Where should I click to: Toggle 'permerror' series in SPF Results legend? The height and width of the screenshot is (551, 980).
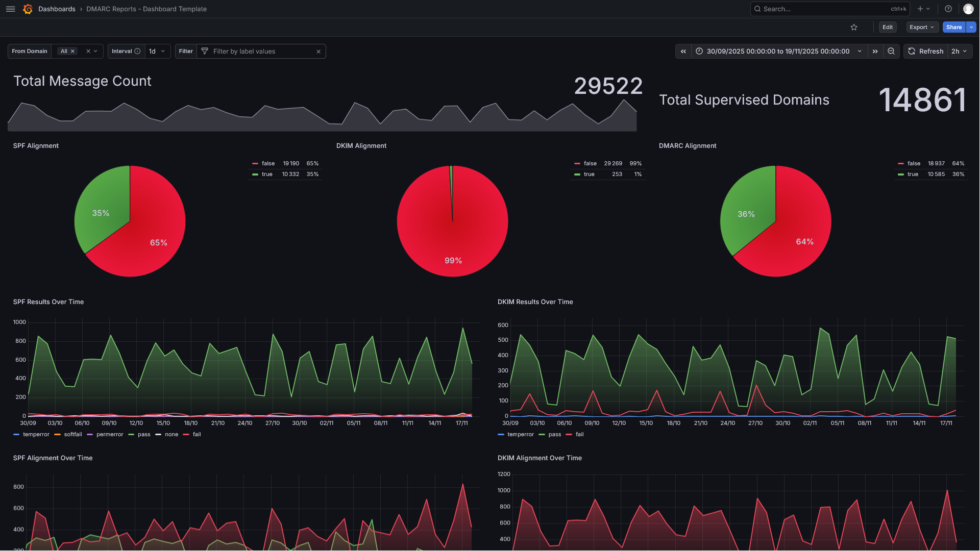click(x=110, y=435)
